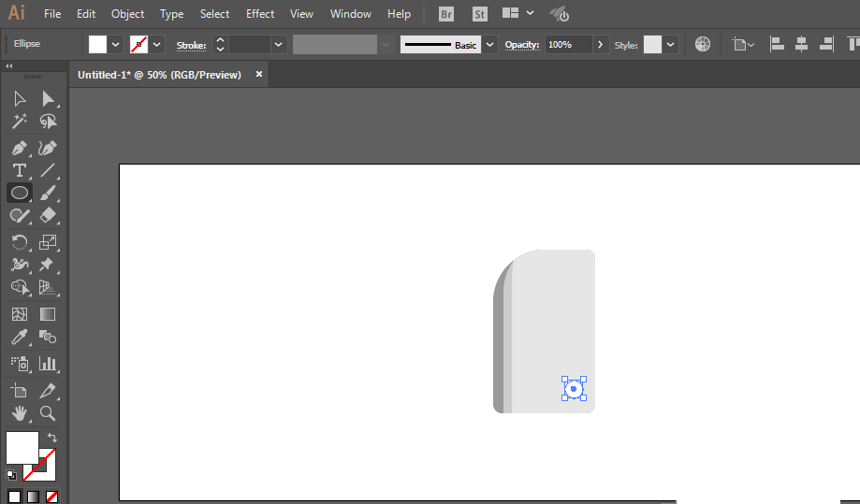Select the Eyedropper tool
The image size is (860, 504).
20,337
